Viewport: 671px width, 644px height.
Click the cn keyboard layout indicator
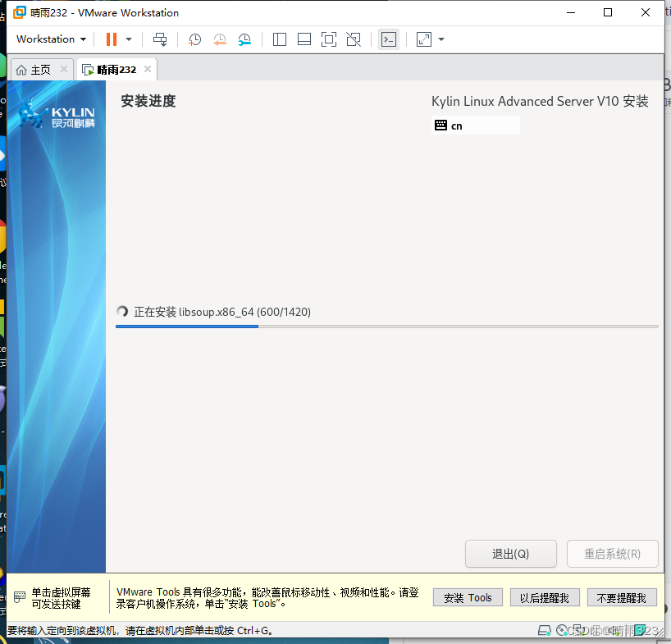[476, 126]
